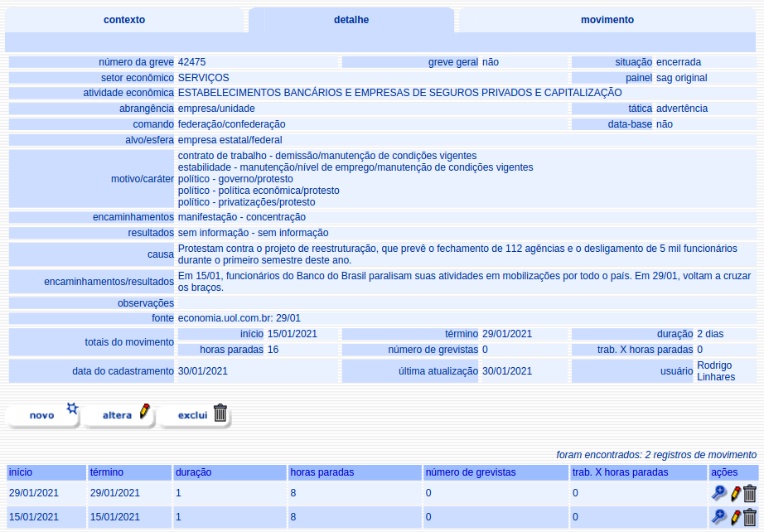Image resolution: width=764 pixels, height=532 pixels.
Task: View details of the 29/01/2021 movement row
Action: [718, 493]
